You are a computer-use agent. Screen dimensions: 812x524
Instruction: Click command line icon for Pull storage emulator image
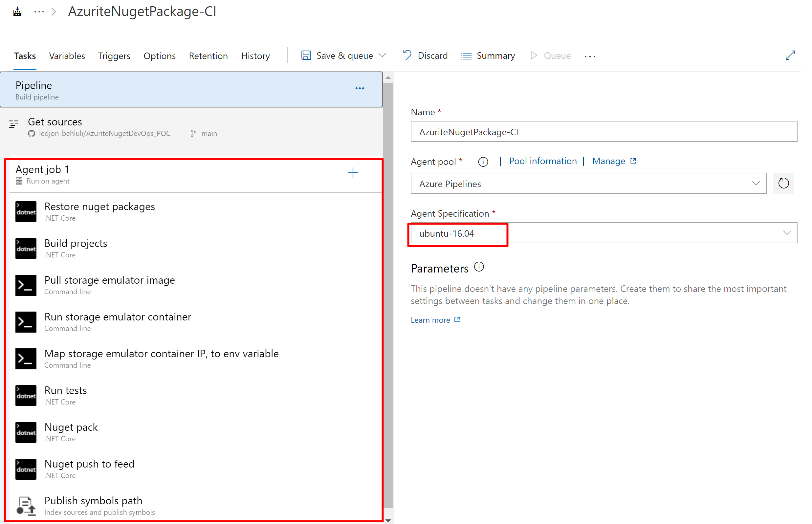point(26,286)
